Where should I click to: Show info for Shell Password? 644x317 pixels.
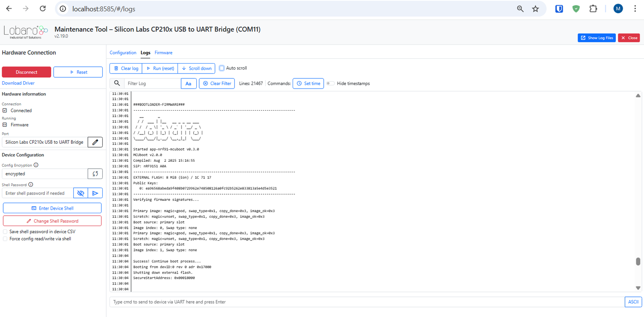(31, 185)
